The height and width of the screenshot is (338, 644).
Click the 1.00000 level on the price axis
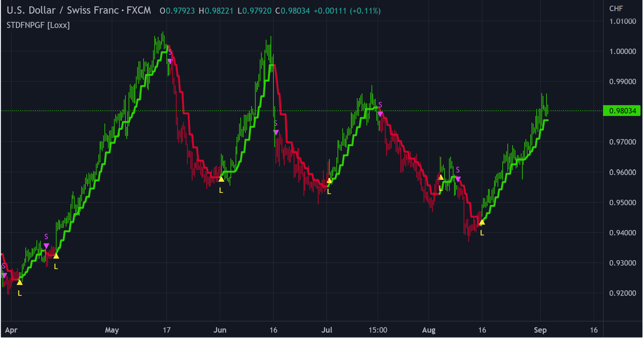click(x=622, y=51)
